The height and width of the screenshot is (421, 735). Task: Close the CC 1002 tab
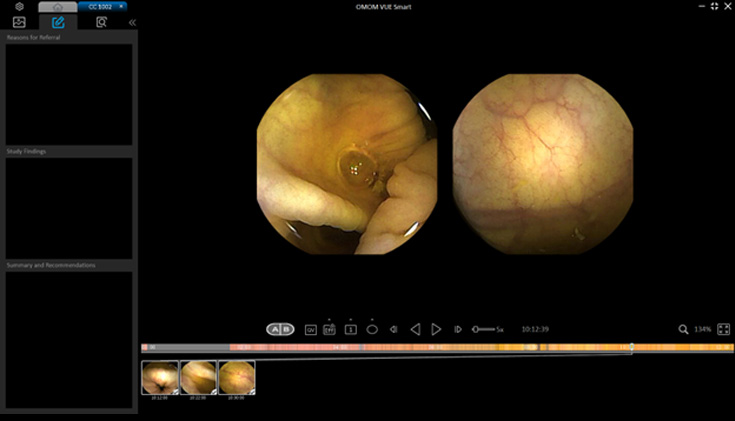coord(122,6)
